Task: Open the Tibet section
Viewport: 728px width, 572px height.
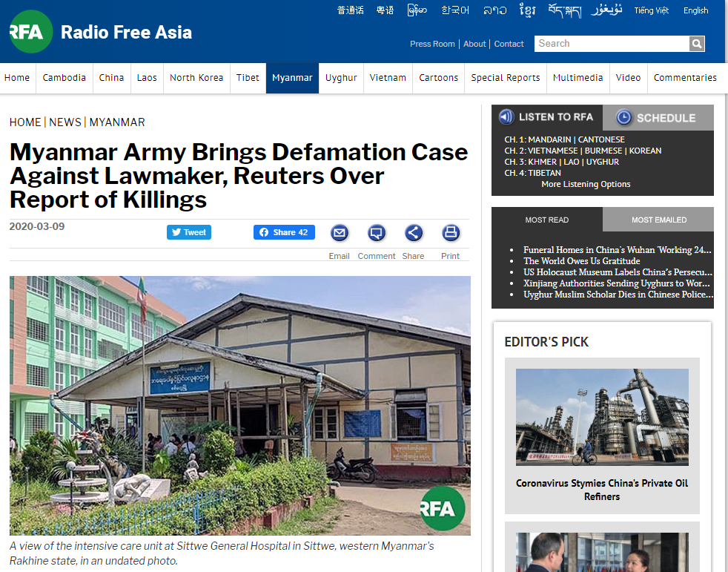Action: pos(248,78)
